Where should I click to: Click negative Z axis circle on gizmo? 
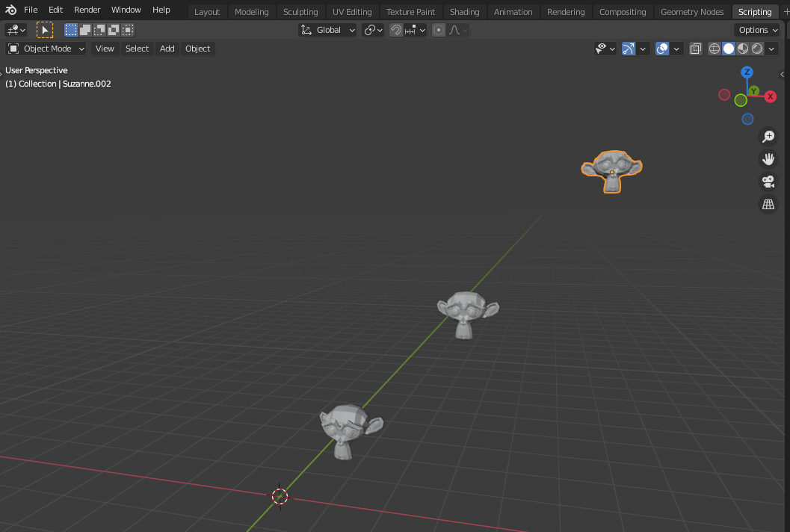point(747,119)
